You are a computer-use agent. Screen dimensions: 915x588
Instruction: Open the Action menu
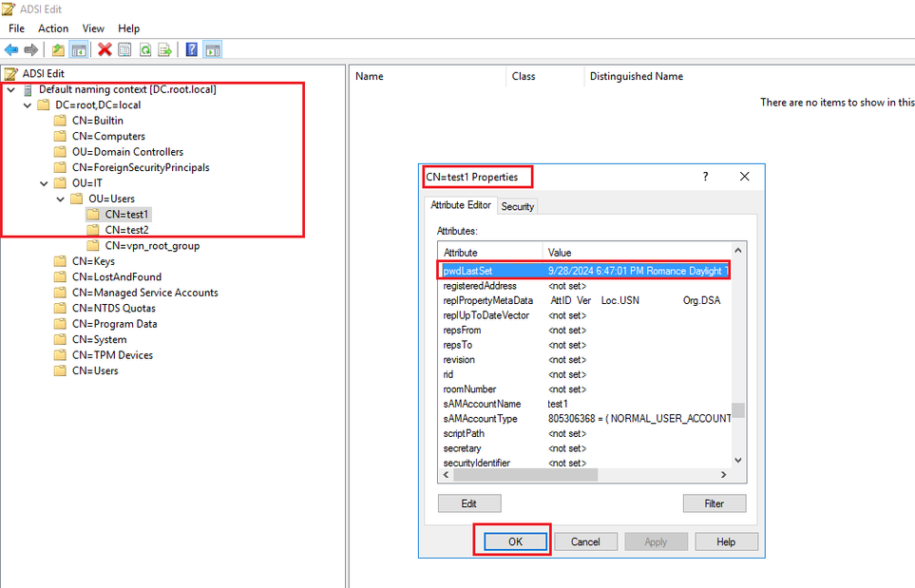point(53,28)
